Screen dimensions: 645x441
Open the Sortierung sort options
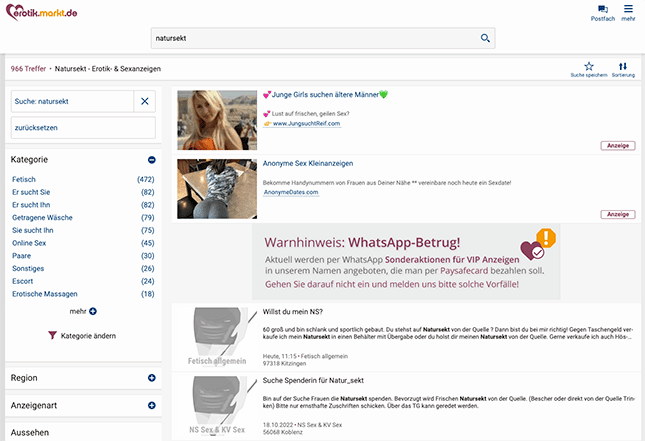coord(623,66)
